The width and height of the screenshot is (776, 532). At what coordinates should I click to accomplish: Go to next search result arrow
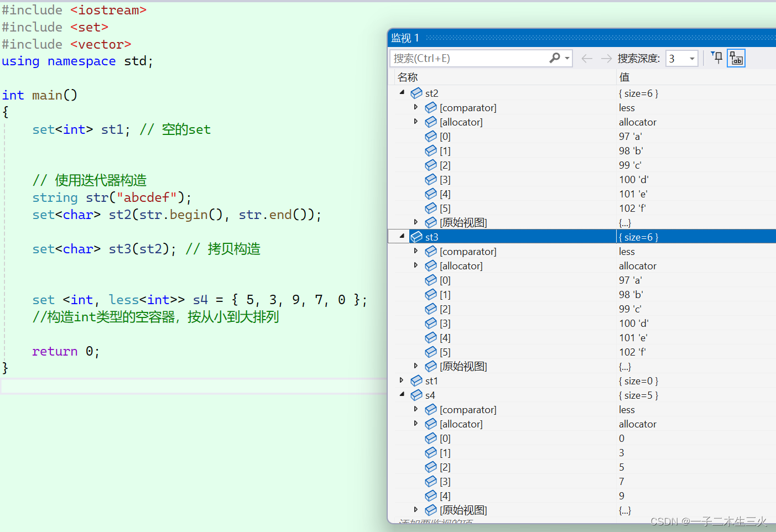(x=606, y=58)
